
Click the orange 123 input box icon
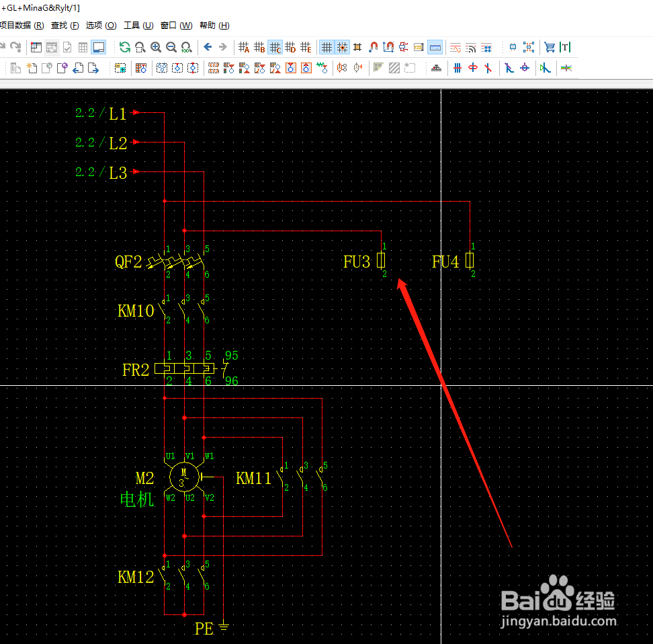point(419,47)
